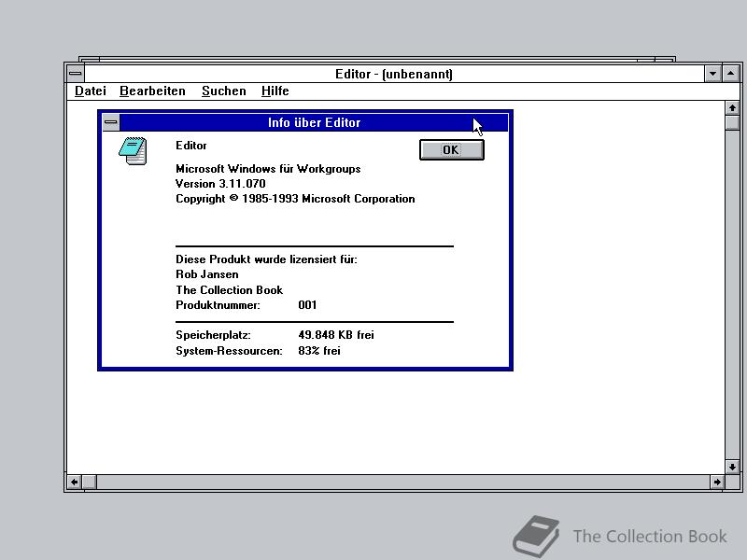Click the Produktnummer value '001'

pyautogui.click(x=307, y=305)
